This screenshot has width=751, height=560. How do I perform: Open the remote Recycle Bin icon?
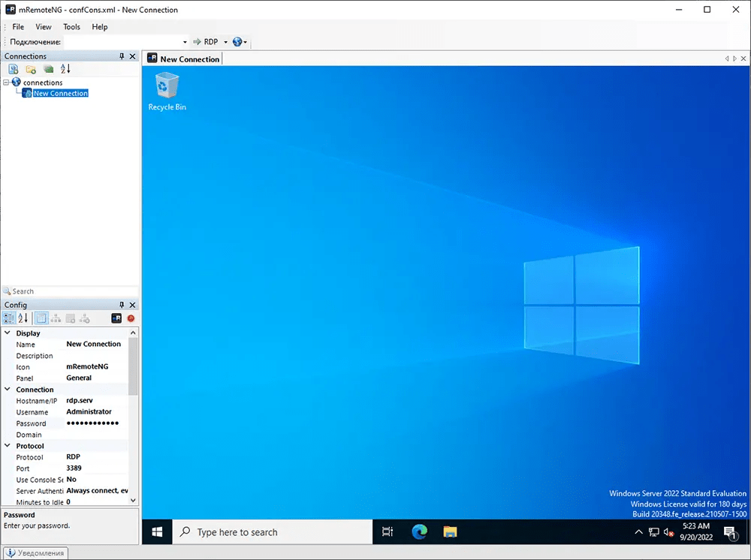click(x=167, y=92)
